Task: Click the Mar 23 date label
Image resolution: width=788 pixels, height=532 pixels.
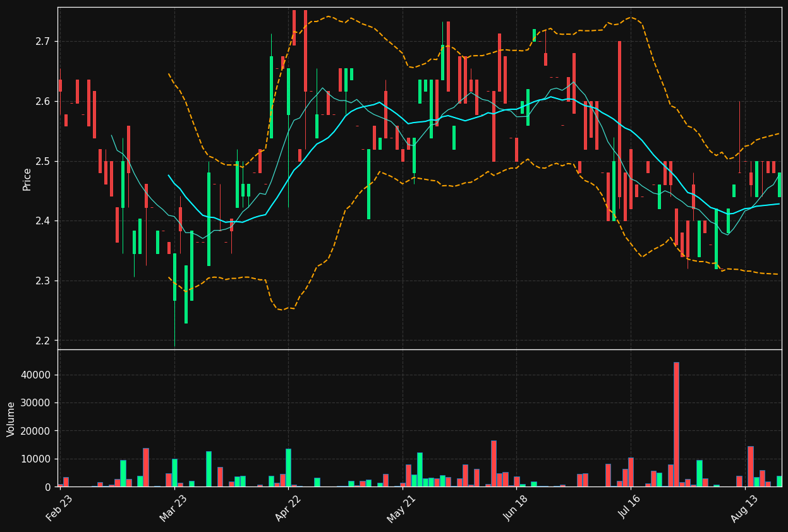Action: 173,508
